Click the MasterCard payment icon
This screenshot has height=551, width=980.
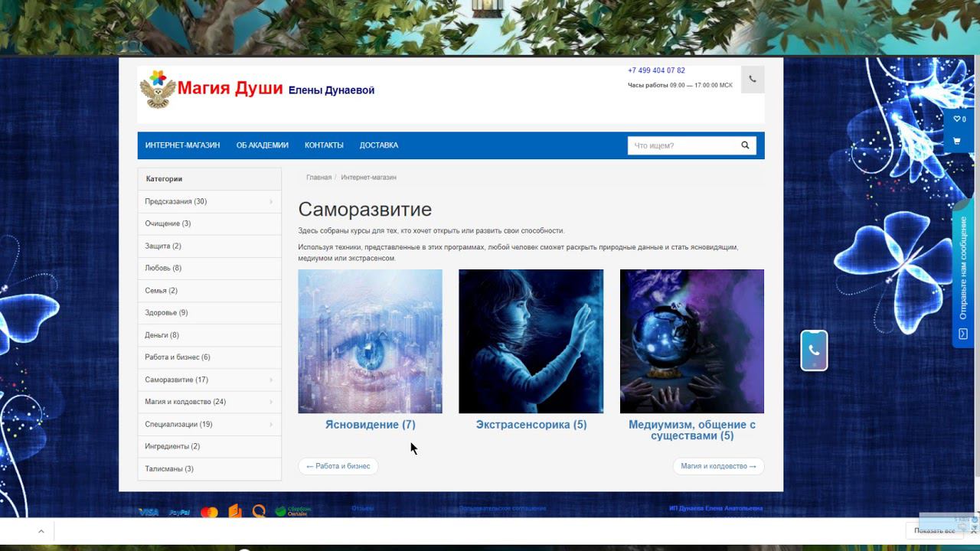209,512
